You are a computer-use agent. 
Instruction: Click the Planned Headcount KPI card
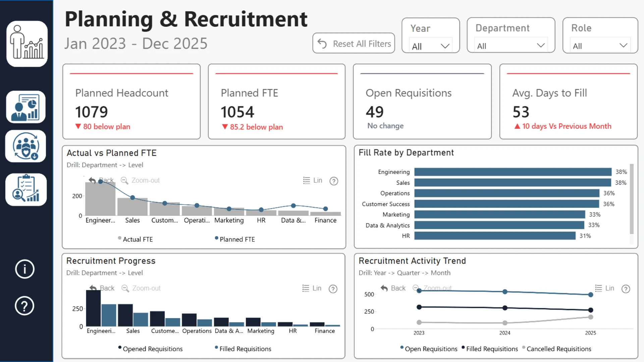131,102
